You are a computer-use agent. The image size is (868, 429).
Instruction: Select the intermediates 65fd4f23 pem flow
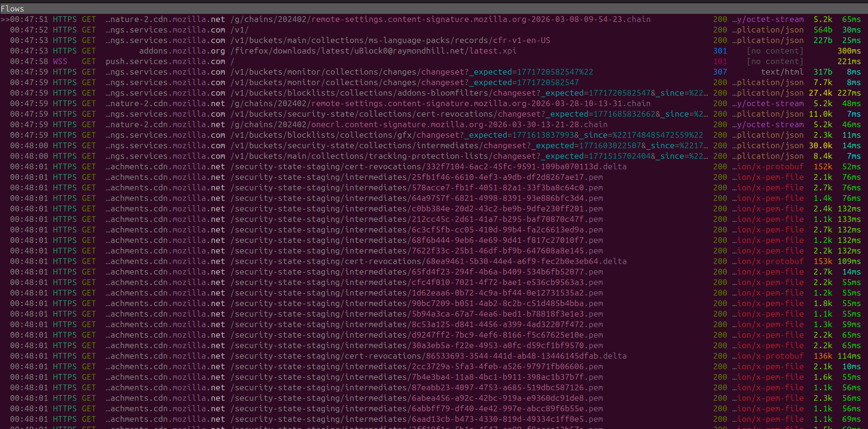coord(434,272)
